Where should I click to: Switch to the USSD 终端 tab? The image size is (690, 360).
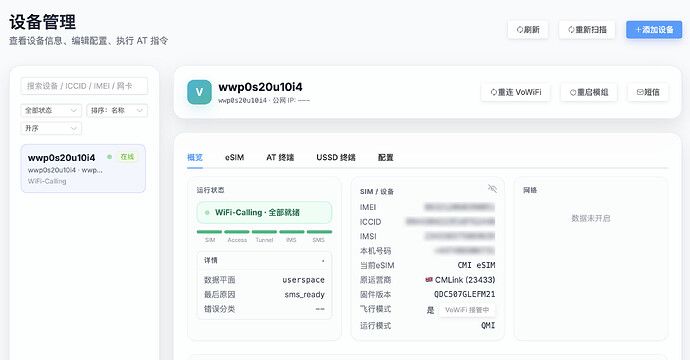pos(336,157)
